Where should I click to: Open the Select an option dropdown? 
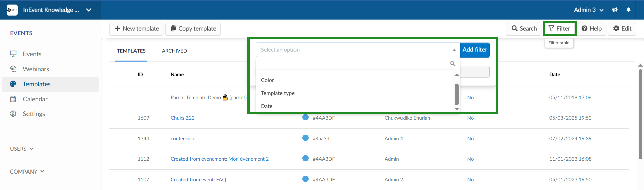358,50
